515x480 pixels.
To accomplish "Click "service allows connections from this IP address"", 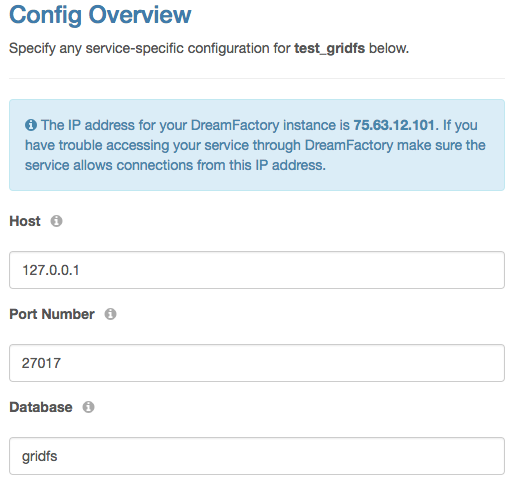I will pyautogui.click(x=175, y=165).
